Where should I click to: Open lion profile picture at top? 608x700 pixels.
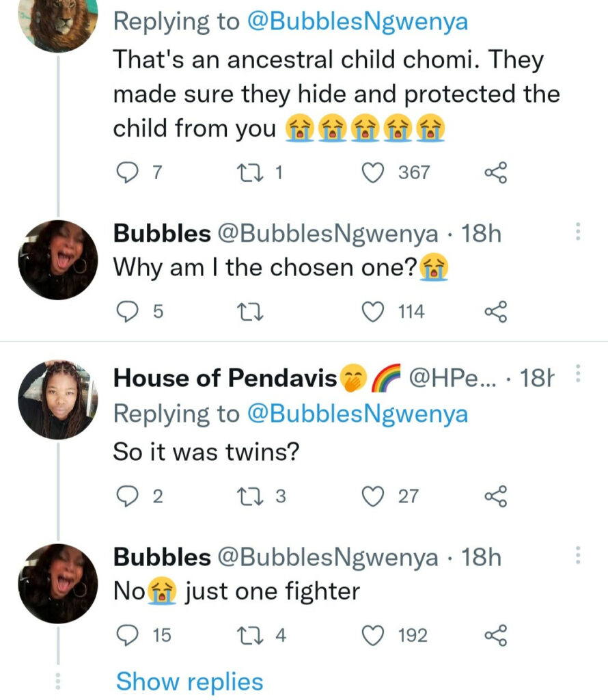[57, 21]
